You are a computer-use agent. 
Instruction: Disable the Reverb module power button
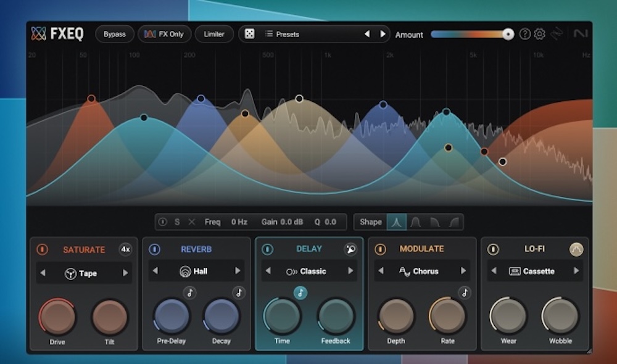coord(154,250)
